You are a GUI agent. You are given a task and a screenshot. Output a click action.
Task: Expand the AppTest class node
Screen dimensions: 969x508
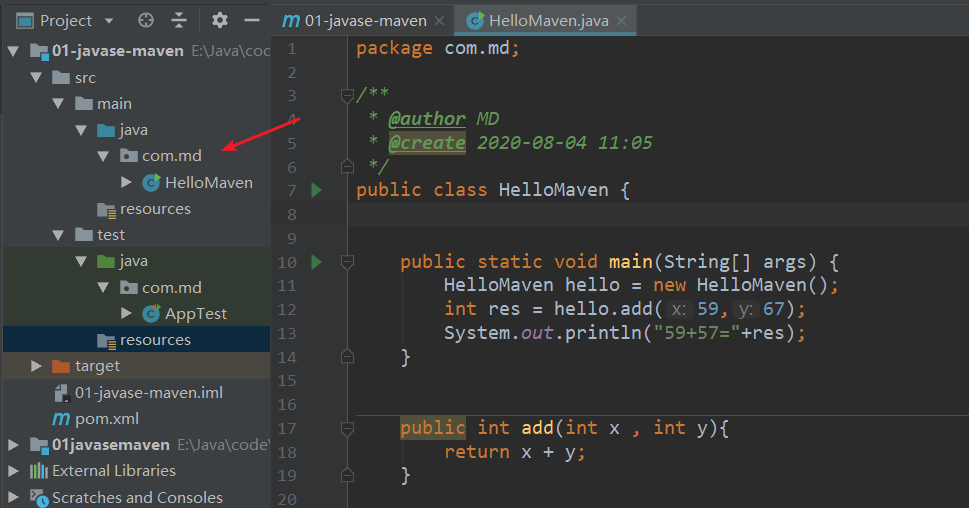(126, 313)
